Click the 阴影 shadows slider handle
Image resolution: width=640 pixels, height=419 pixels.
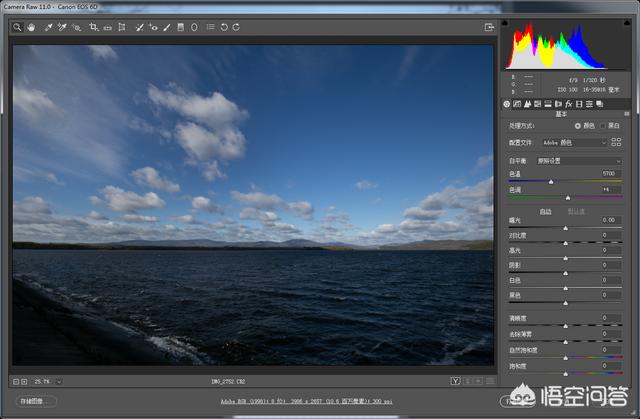click(566, 273)
